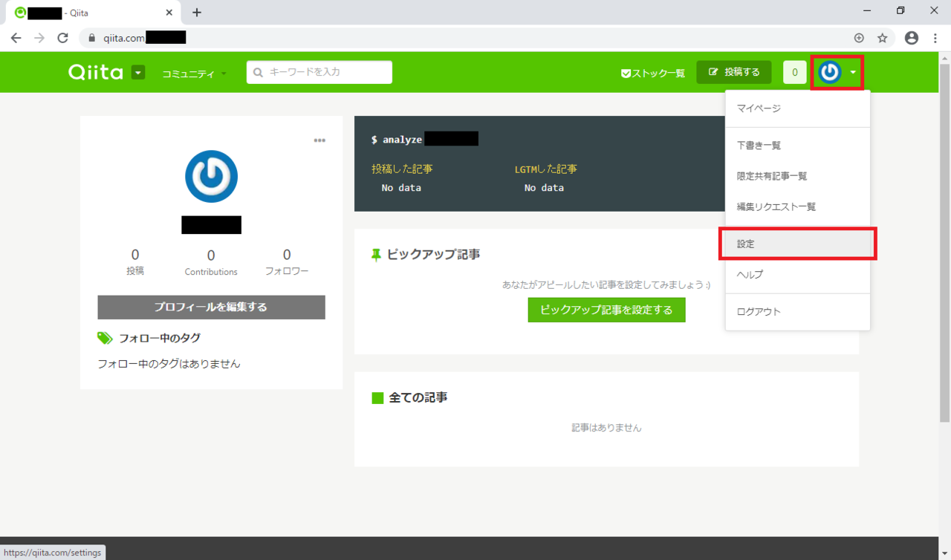Open Chrome three-dot menu
951x560 pixels.
(x=935, y=38)
